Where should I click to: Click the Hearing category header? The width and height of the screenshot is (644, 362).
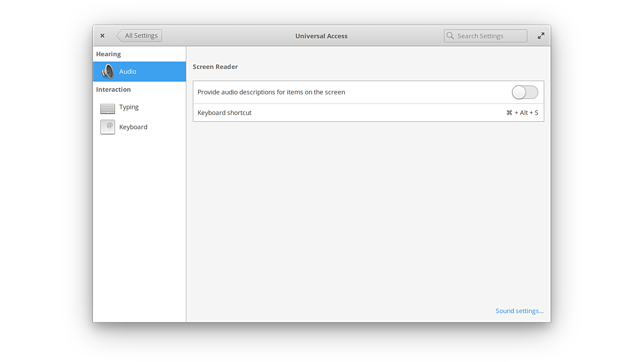[x=108, y=54]
